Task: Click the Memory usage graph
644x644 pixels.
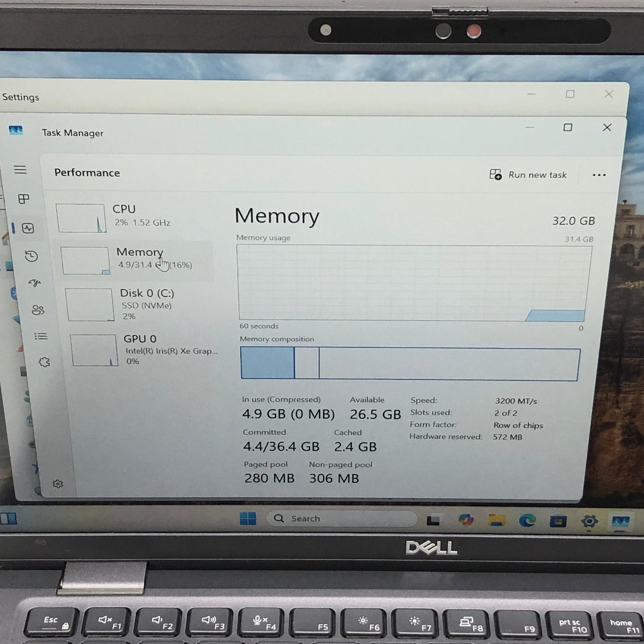Action: coord(414,283)
